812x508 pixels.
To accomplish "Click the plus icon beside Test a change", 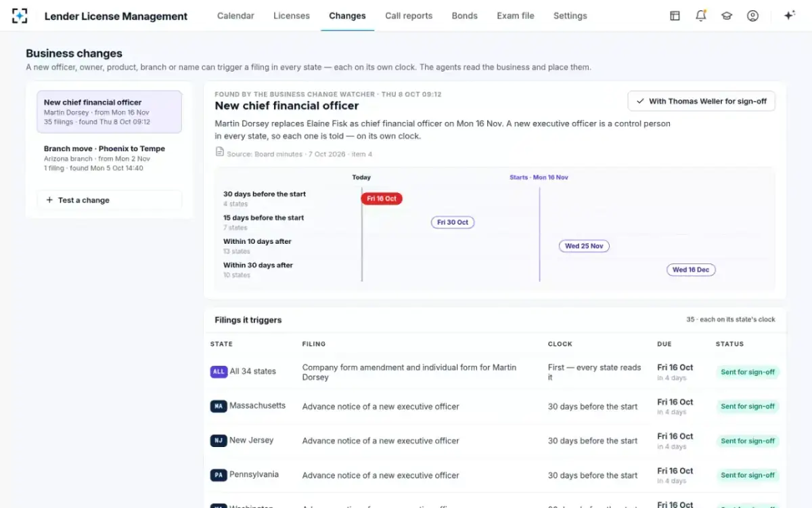I will [49, 200].
